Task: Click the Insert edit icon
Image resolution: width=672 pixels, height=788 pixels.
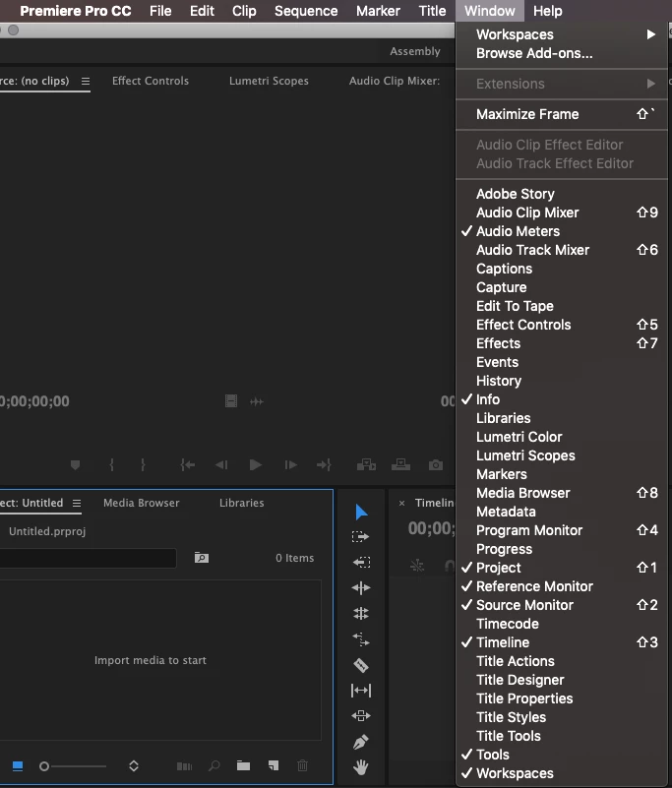Action: (x=366, y=465)
